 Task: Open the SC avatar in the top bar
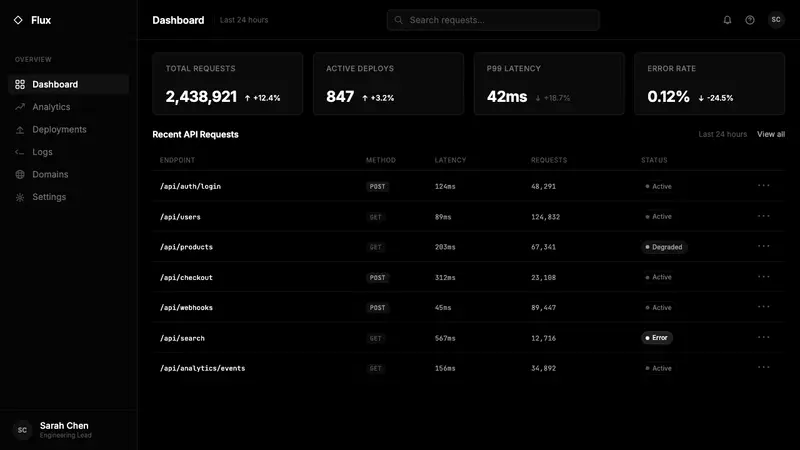(x=776, y=20)
